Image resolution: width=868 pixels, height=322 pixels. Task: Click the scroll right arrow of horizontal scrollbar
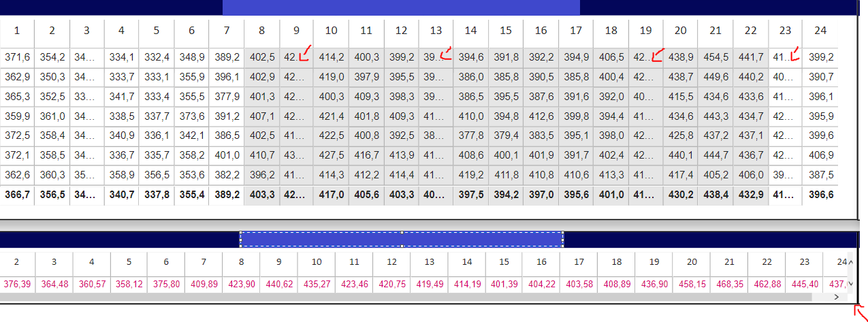pos(835,297)
